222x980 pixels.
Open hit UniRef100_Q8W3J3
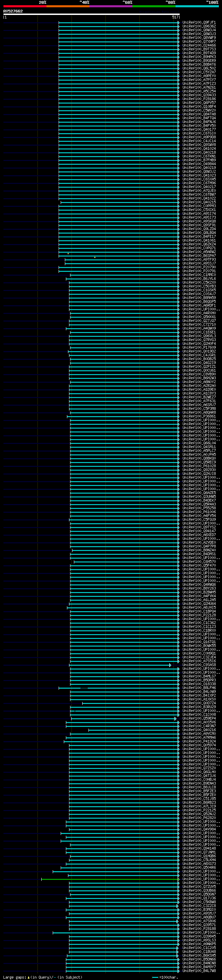coord(199,34)
